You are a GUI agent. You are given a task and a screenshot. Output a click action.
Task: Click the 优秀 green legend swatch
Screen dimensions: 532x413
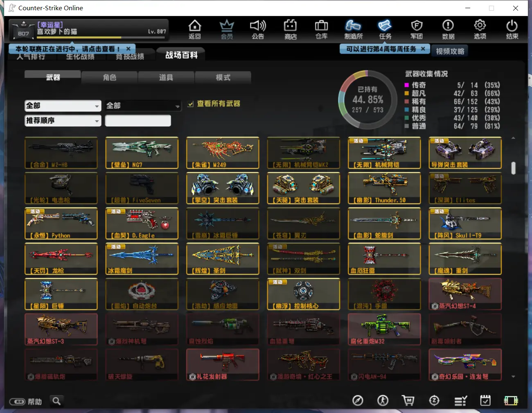[x=407, y=118]
